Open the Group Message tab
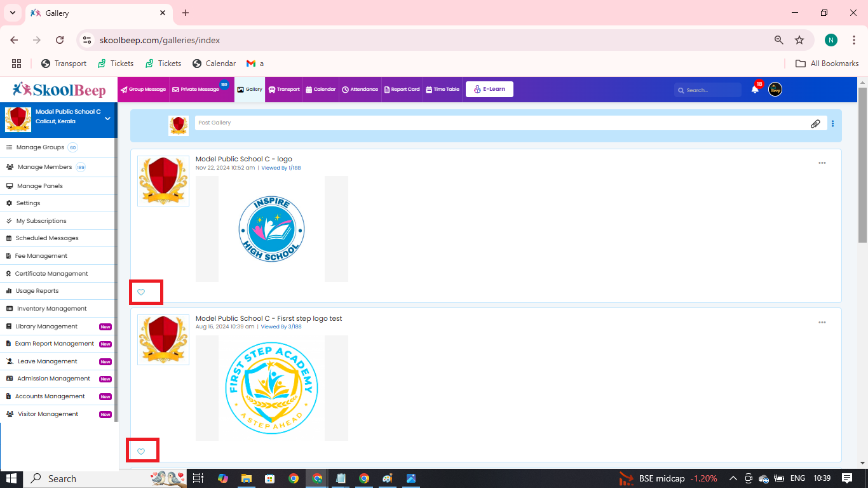The image size is (868, 498). (144, 90)
